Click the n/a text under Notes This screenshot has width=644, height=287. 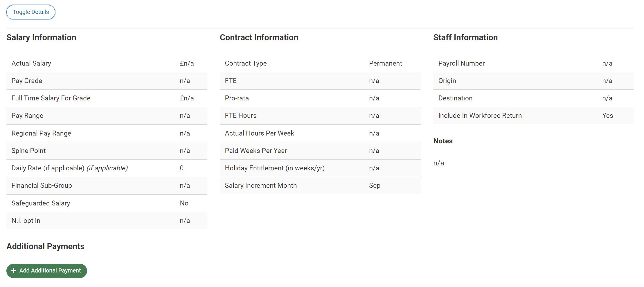(439, 163)
